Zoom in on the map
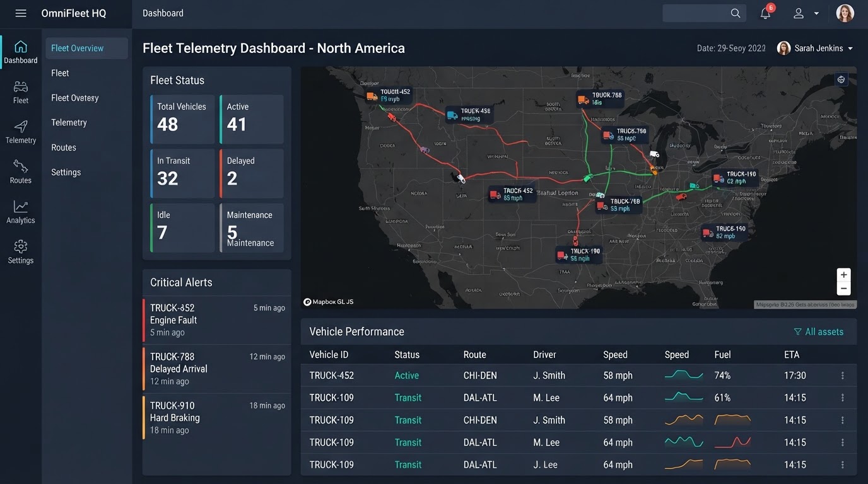This screenshot has height=484, width=868. [x=843, y=275]
